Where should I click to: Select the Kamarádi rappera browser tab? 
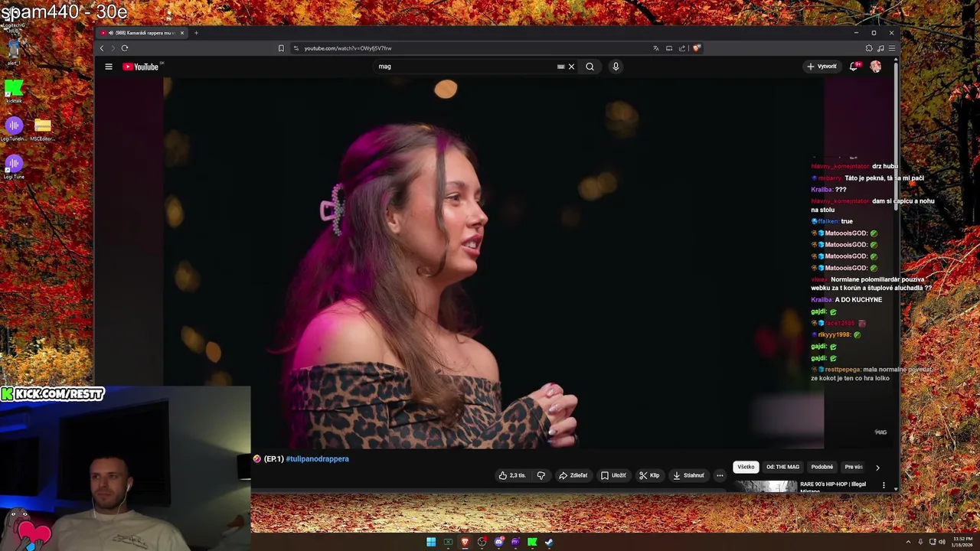tap(142, 33)
